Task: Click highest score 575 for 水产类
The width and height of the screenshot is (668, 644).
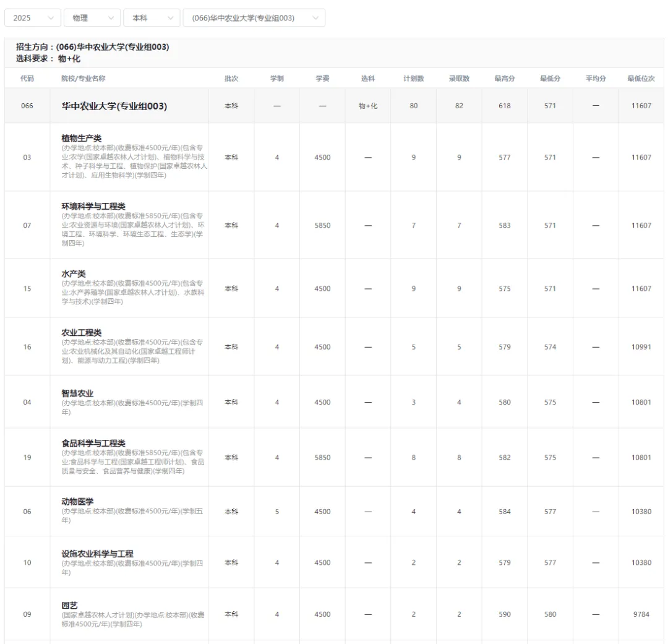Action: coord(505,288)
